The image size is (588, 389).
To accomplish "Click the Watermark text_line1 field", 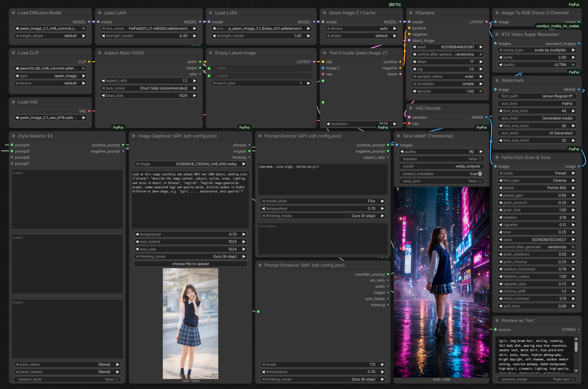I will (537, 104).
